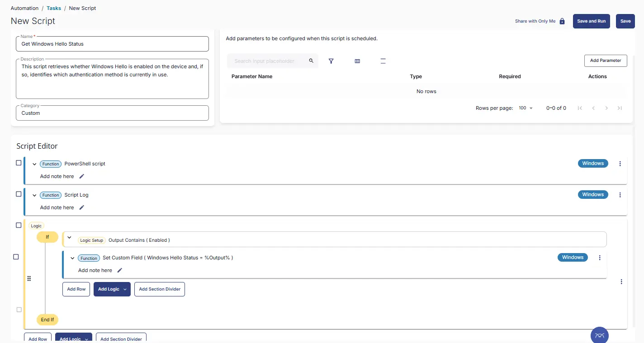Click the Save and Run button

591,21
